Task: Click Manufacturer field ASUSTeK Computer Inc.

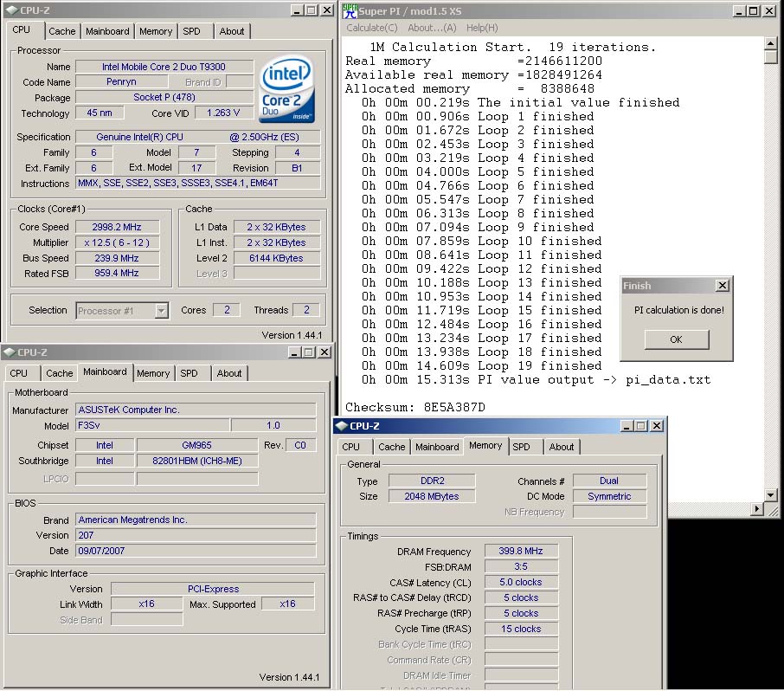Action: tap(196, 410)
